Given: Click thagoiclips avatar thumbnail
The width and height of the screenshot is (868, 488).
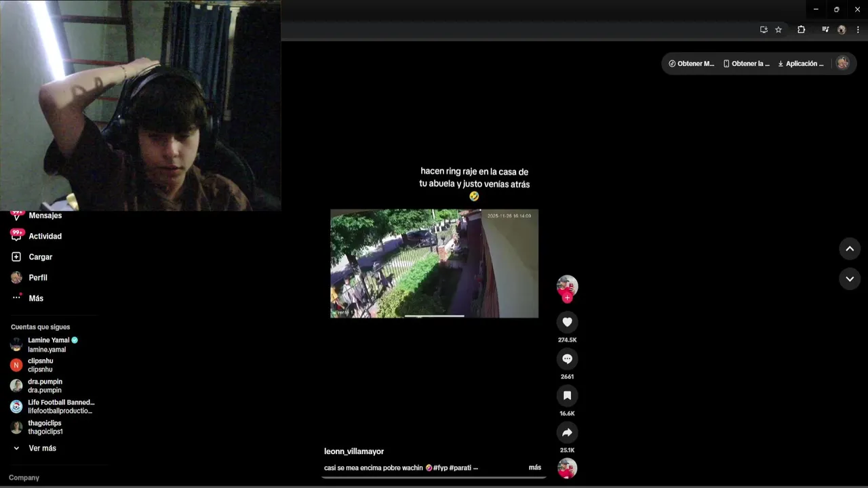Looking at the screenshot, I should pyautogui.click(x=16, y=428).
